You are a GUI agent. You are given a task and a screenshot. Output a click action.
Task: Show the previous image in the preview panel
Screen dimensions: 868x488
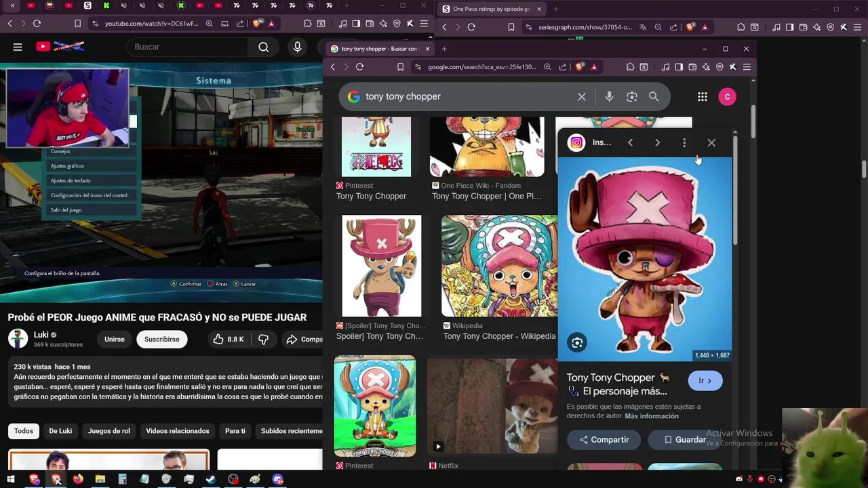click(x=630, y=143)
